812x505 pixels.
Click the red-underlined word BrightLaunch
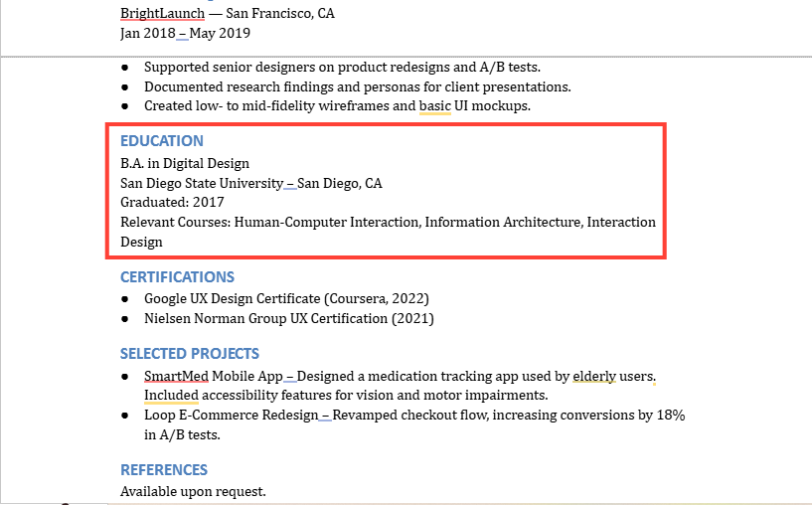coord(162,14)
